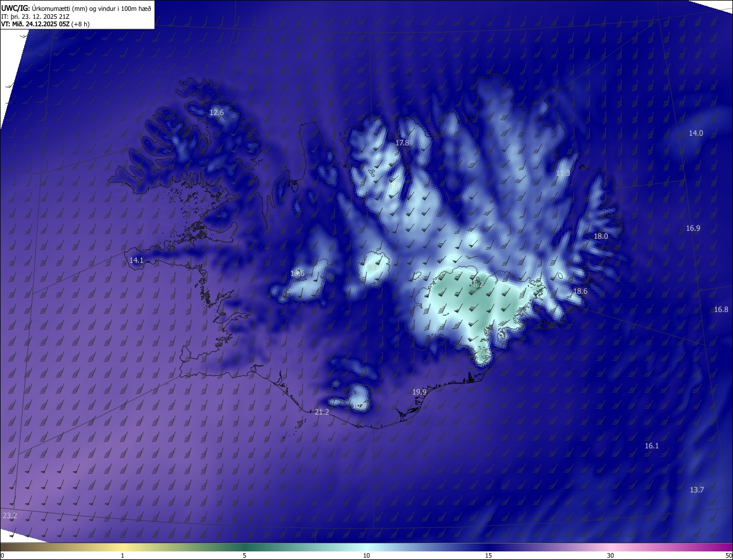The height and width of the screenshot is (560, 733).
Task: Click the 10 tick on the color scale
Action: (366, 555)
